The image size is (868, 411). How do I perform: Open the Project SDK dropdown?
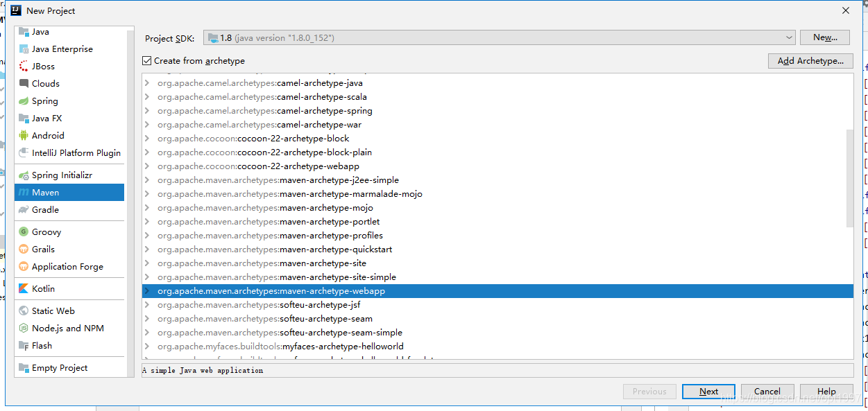[x=500, y=38]
